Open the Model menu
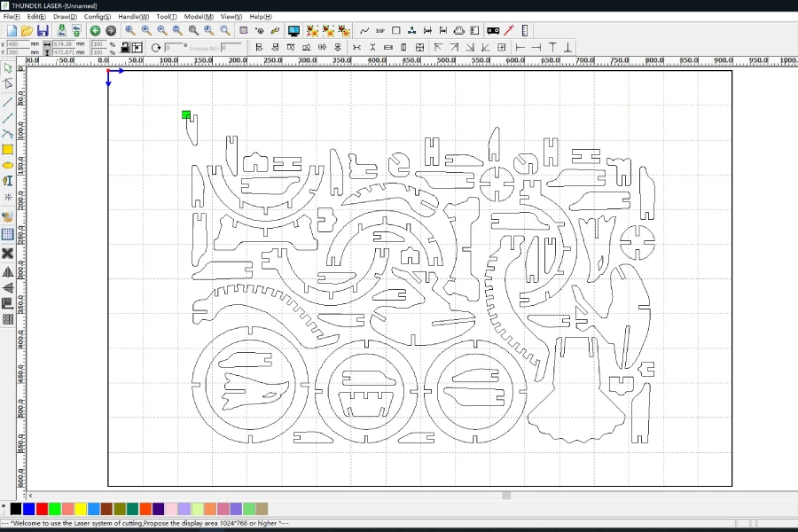798x532 pixels. tap(199, 17)
